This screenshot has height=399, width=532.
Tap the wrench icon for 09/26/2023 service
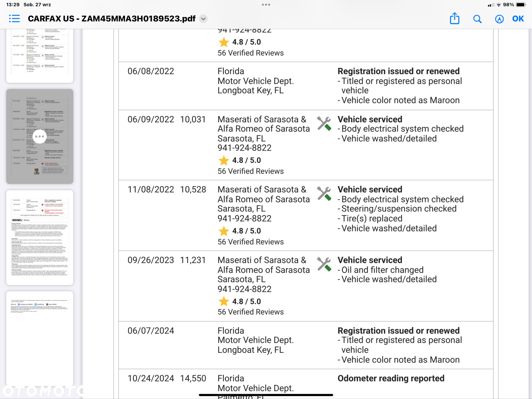click(324, 264)
